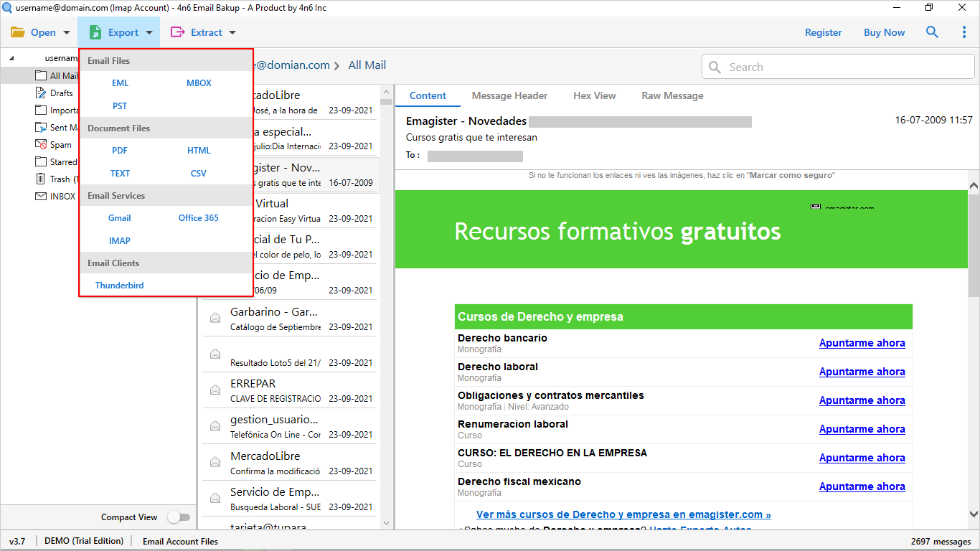Choose EML export format
This screenshot has width=980, height=551.
(120, 83)
